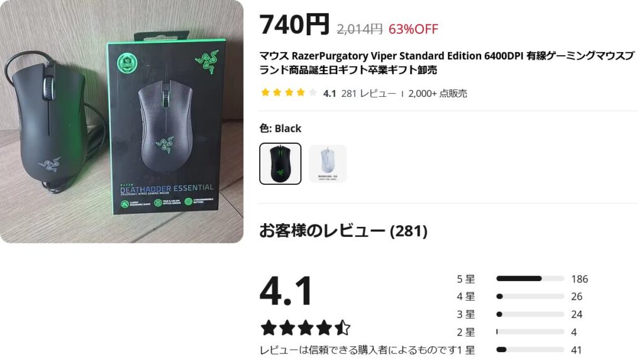The image size is (644, 359).
Task: Select the white mouse color option
Action: [327, 163]
